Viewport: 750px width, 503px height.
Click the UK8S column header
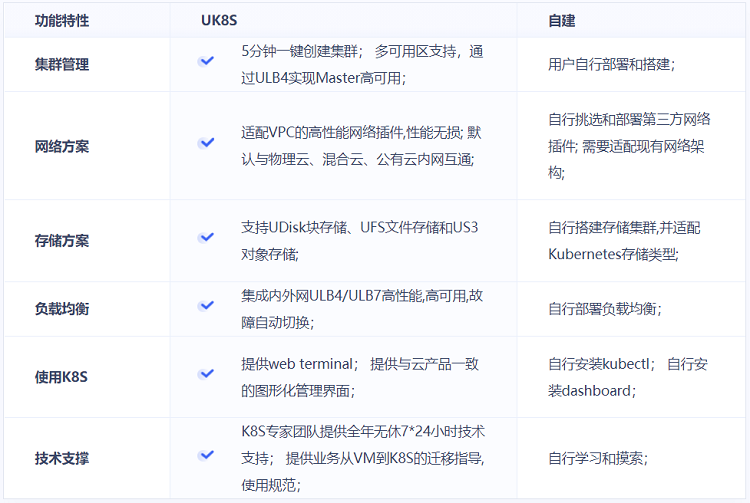click(219, 21)
